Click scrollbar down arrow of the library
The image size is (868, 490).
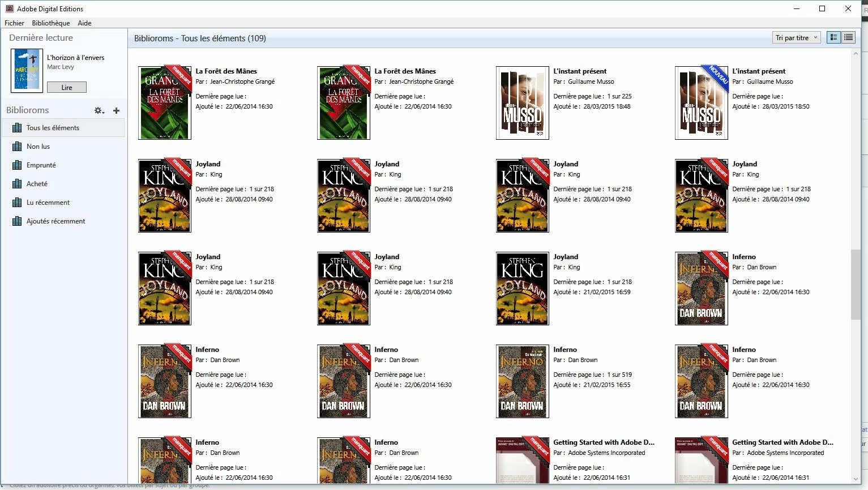pos(856,479)
